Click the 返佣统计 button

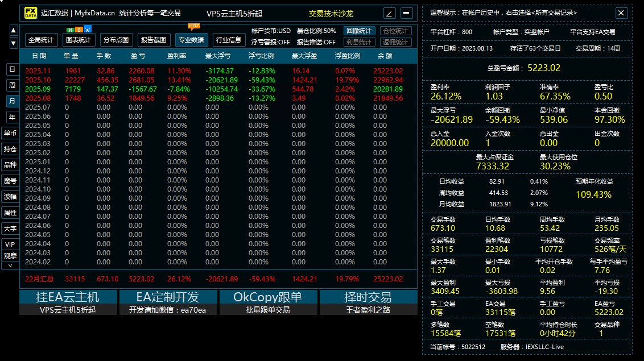pyautogui.click(x=395, y=42)
